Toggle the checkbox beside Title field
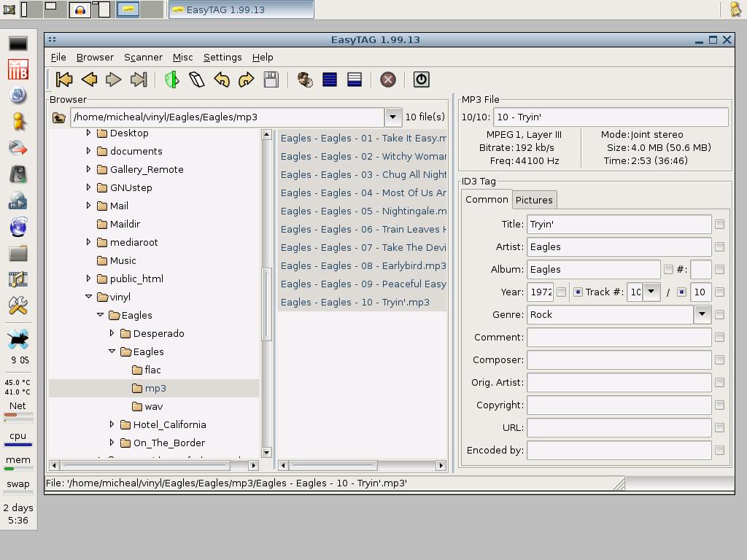 pos(719,225)
